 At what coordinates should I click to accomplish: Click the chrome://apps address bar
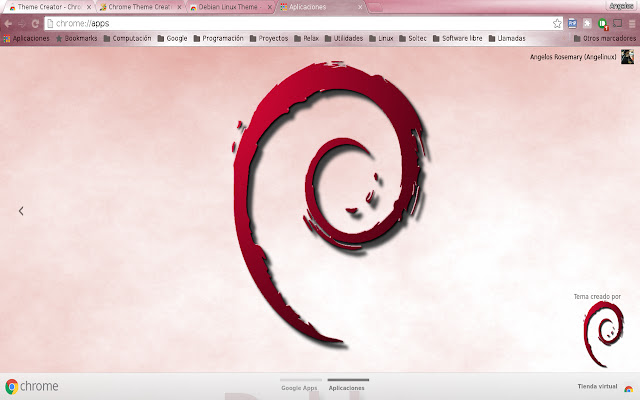(302, 24)
